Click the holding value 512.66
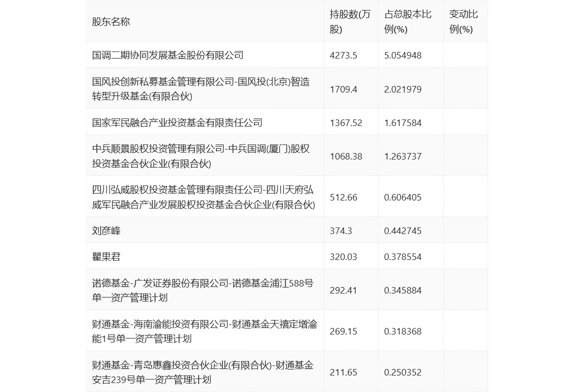The image size is (574, 392). [x=343, y=197]
